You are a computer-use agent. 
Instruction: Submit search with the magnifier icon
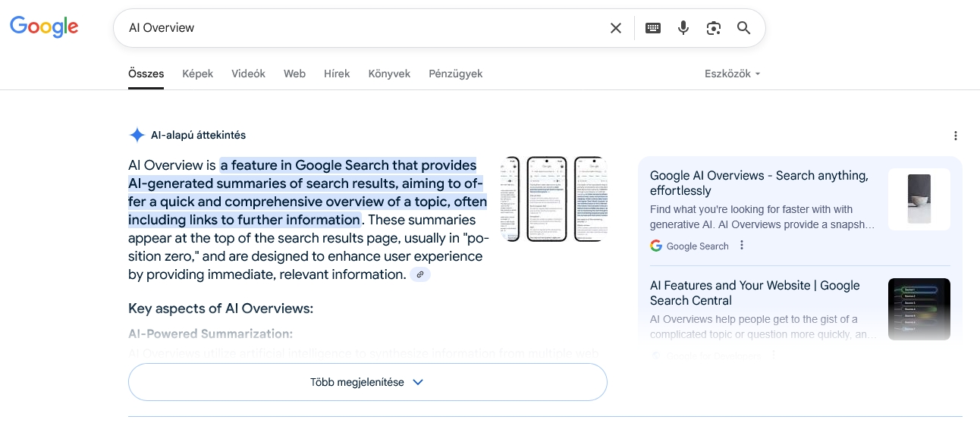tap(744, 28)
